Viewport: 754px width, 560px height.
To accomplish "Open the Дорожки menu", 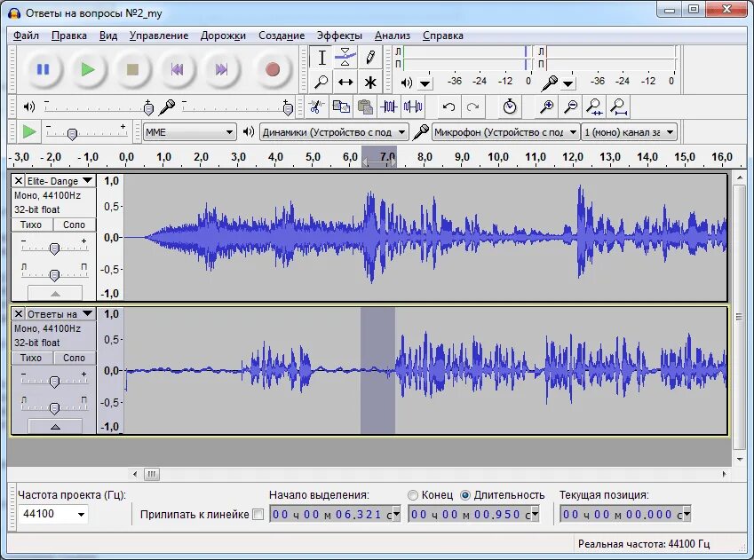I will [223, 35].
